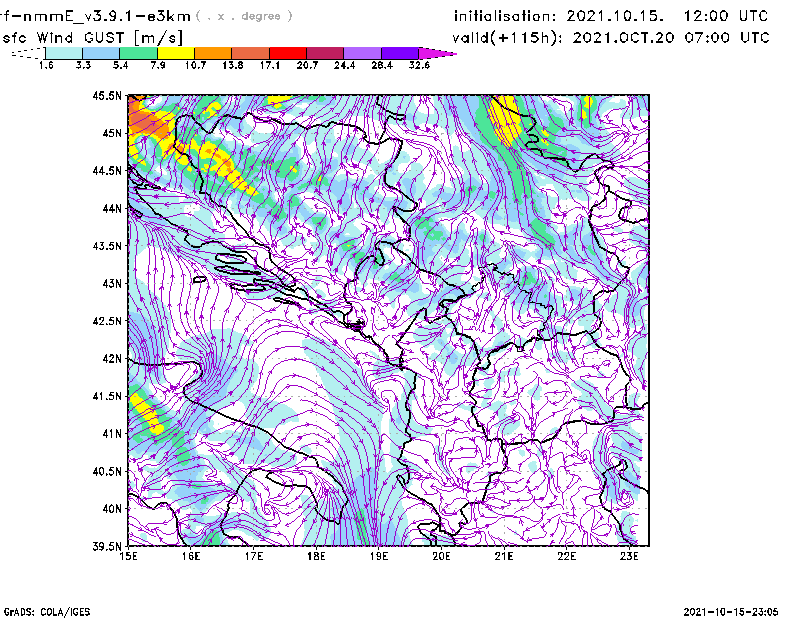Click latitude label 39.5N

pyautogui.click(x=108, y=546)
